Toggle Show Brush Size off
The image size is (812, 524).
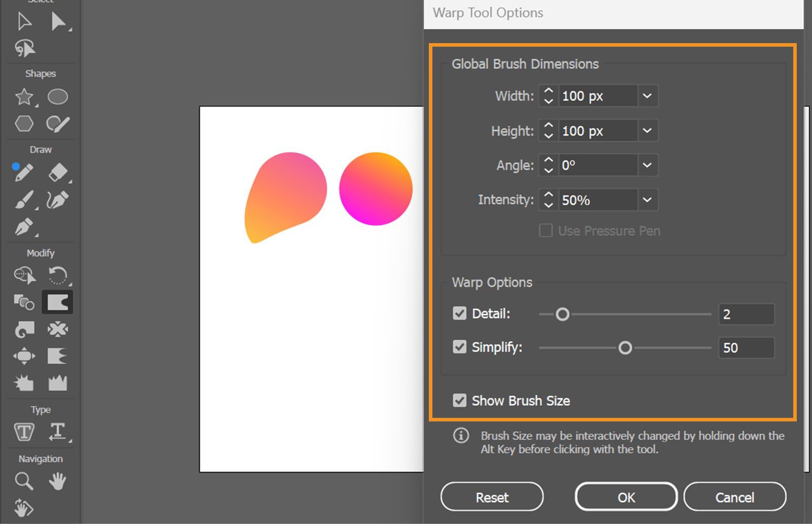[x=459, y=400]
